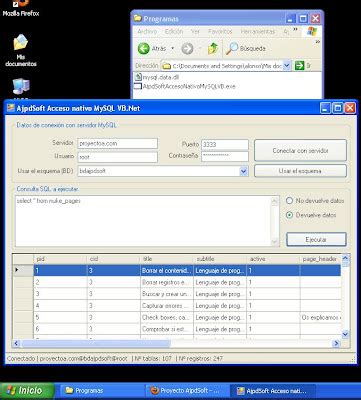Click cell 'Capturar errores...' in grid
361x400 pixels.
pos(167,306)
